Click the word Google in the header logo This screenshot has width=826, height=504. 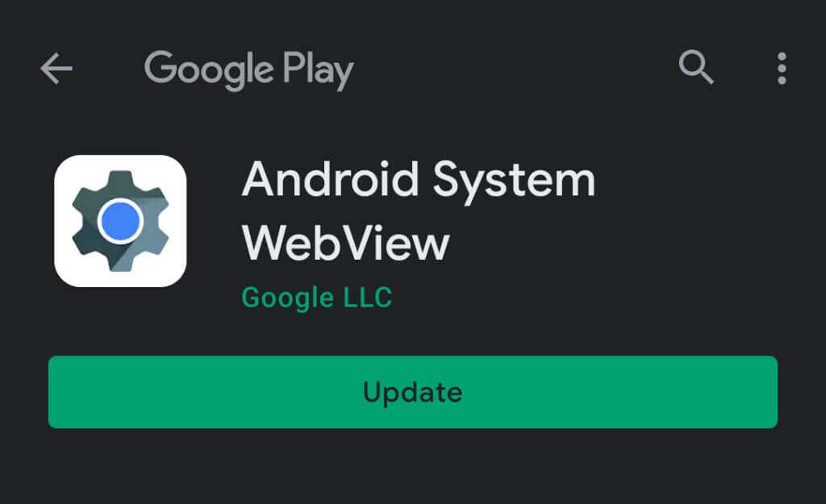click(x=209, y=71)
